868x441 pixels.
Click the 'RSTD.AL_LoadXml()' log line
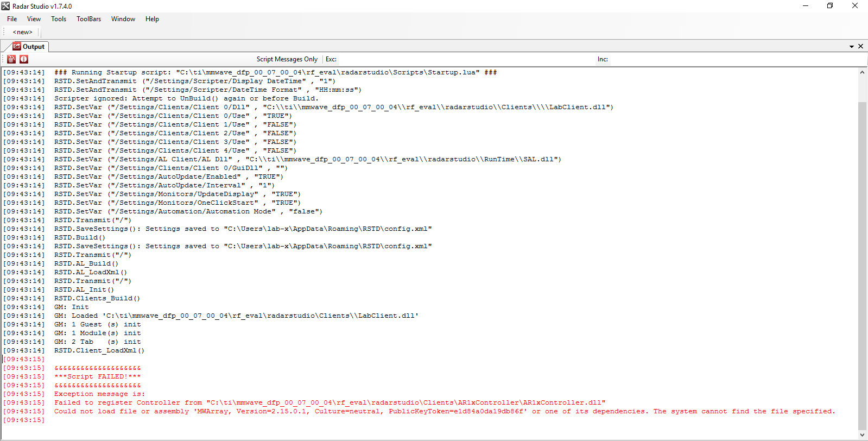(91, 272)
